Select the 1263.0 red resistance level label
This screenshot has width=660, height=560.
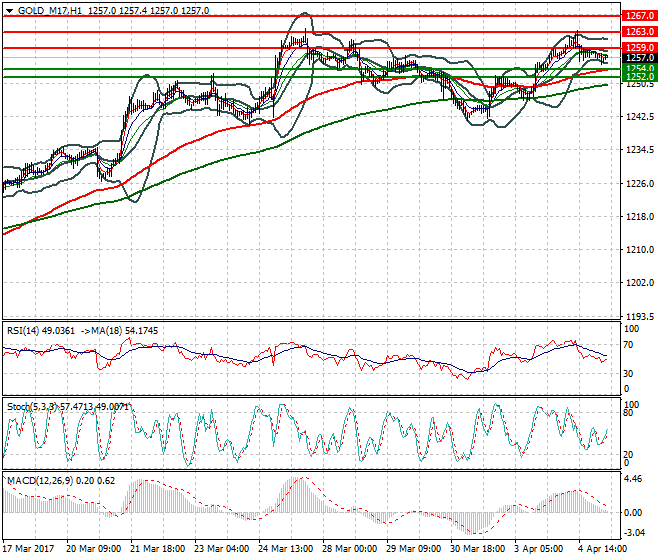(x=640, y=32)
